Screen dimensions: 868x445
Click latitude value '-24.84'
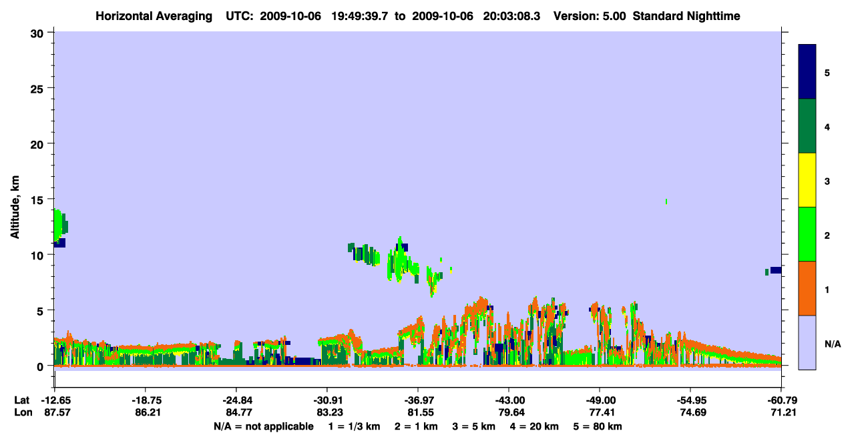pos(236,400)
